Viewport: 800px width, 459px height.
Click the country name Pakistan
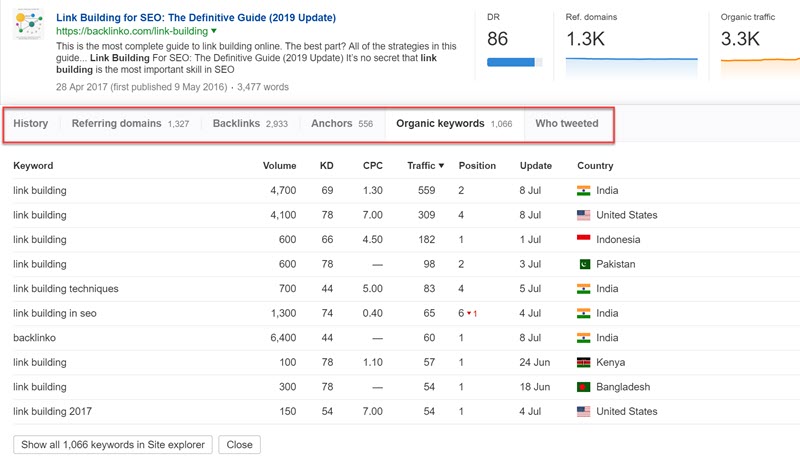click(615, 264)
